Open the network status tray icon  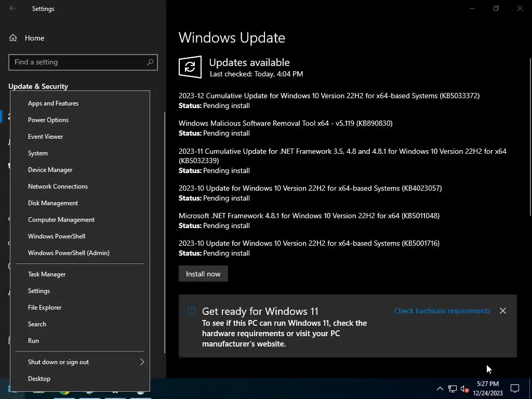[x=453, y=389]
